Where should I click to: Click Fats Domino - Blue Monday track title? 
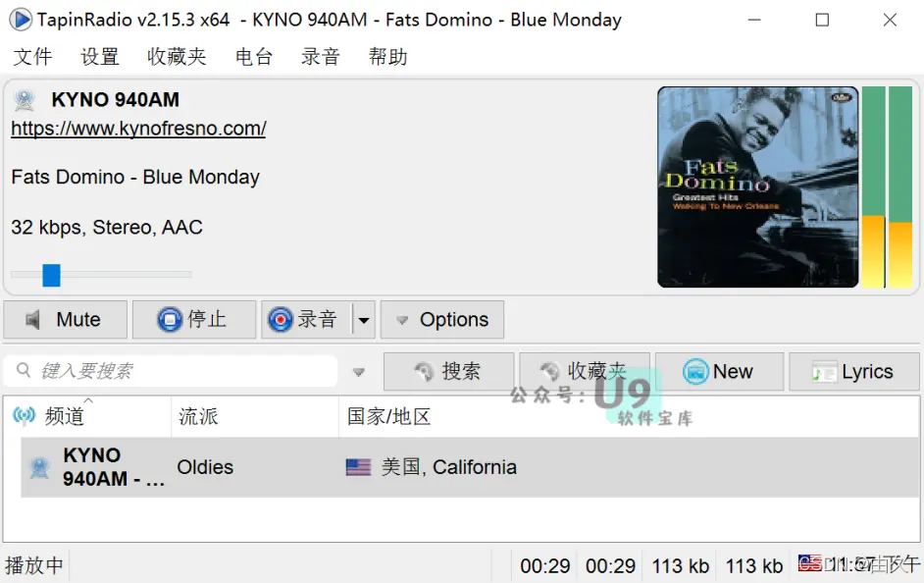click(x=135, y=177)
